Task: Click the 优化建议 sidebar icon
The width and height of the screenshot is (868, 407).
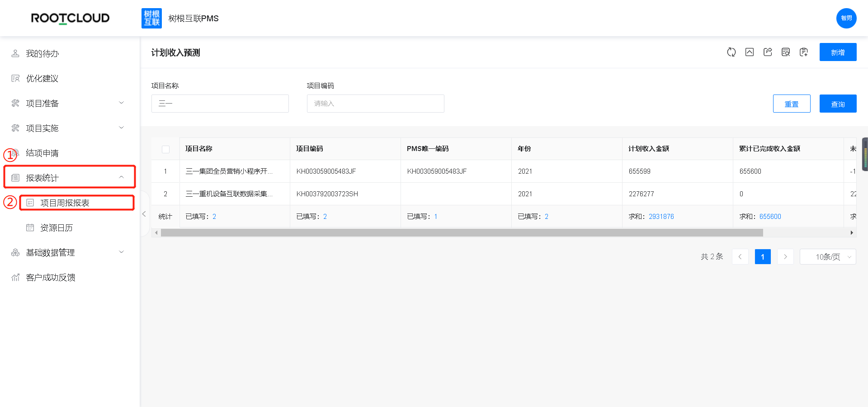Action: (x=15, y=78)
